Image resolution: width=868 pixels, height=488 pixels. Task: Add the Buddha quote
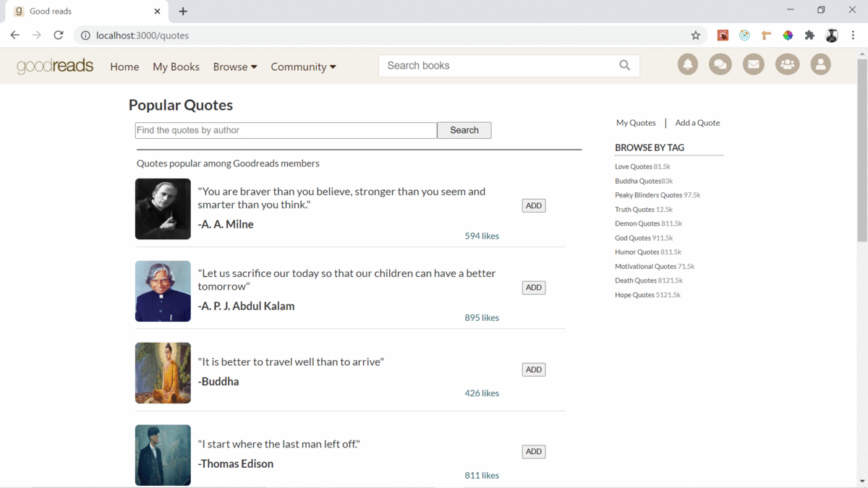[534, 369]
